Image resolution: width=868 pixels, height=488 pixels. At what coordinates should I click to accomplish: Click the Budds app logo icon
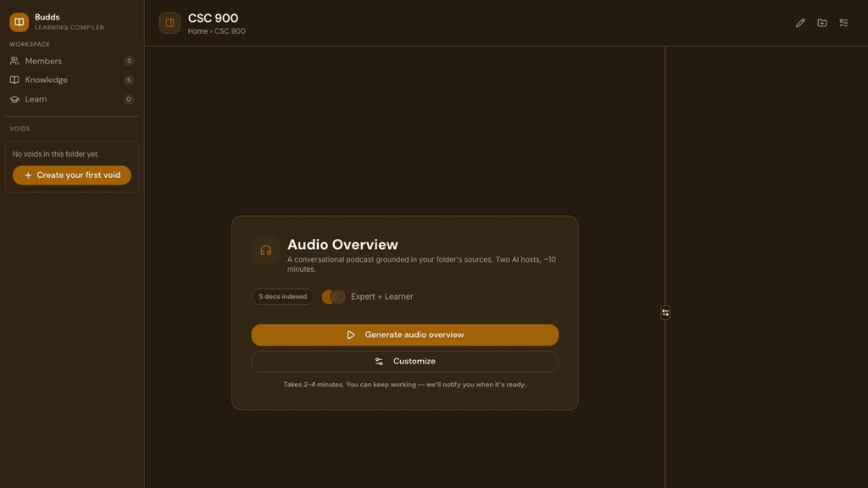(19, 22)
